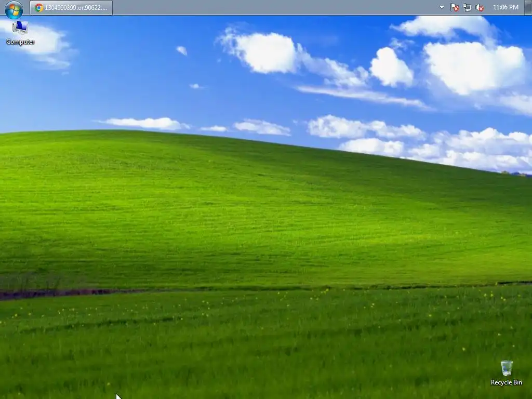
Task: Click the Show desktop button strip
Action: pyautogui.click(x=528, y=7)
